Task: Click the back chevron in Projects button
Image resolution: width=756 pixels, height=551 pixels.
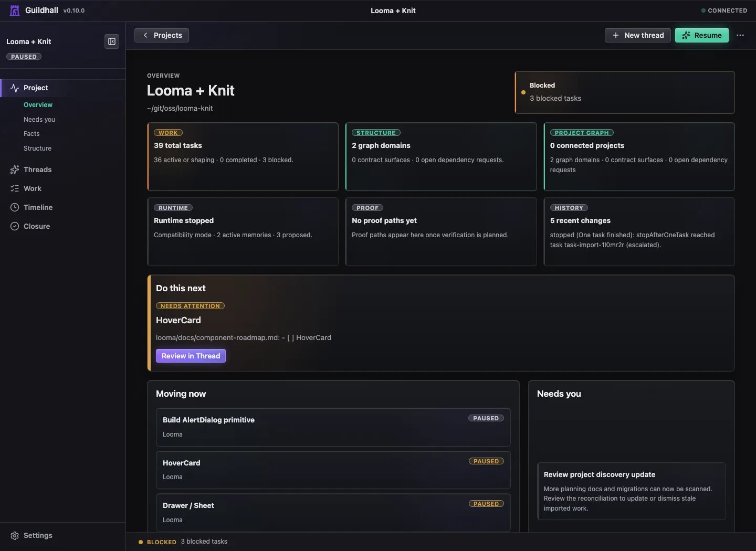Action: click(x=145, y=35)
